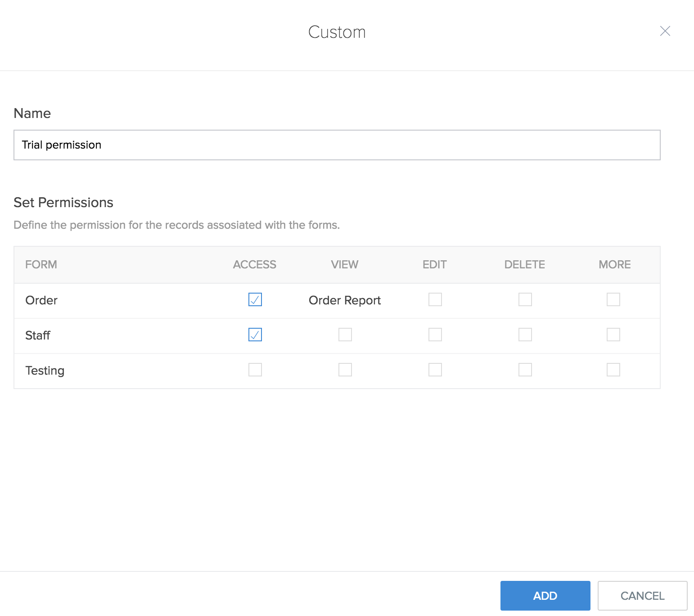Allow Delete on the Testing form
The width and height of the screenshot is (694, 616).
525,370
